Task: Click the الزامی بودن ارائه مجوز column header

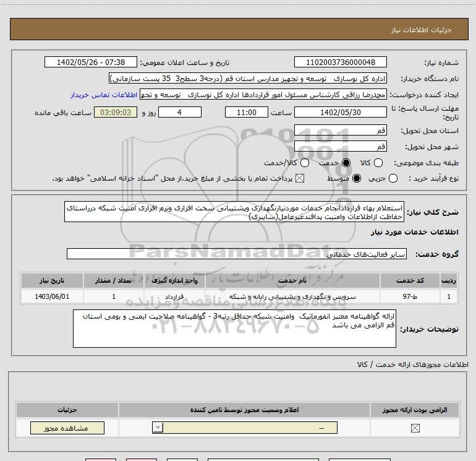Action: 415,410
